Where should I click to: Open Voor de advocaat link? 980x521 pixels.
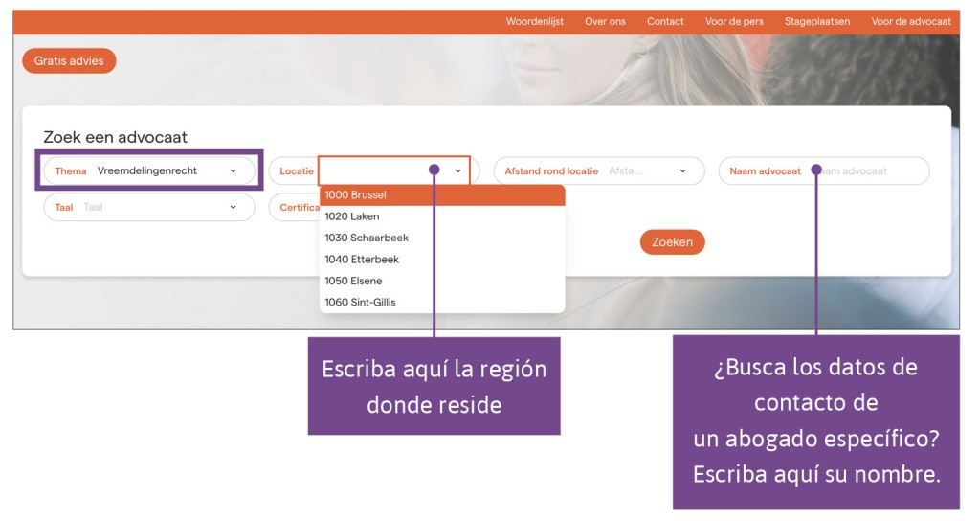pos(910,21)
